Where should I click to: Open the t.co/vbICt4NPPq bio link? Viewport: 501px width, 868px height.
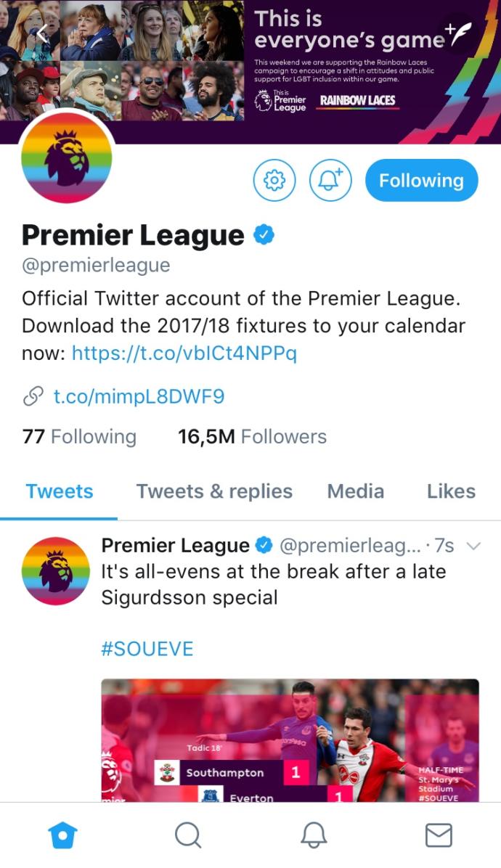[184, 353]
